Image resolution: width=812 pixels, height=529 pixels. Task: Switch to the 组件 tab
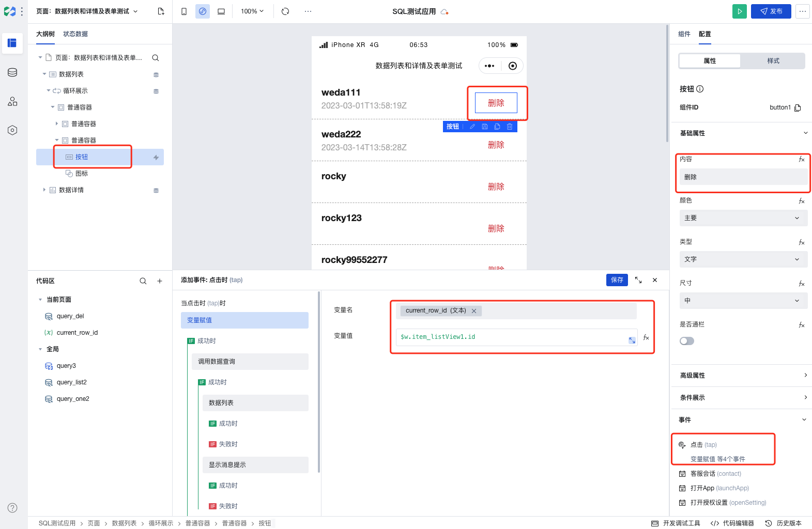point(684,34)
